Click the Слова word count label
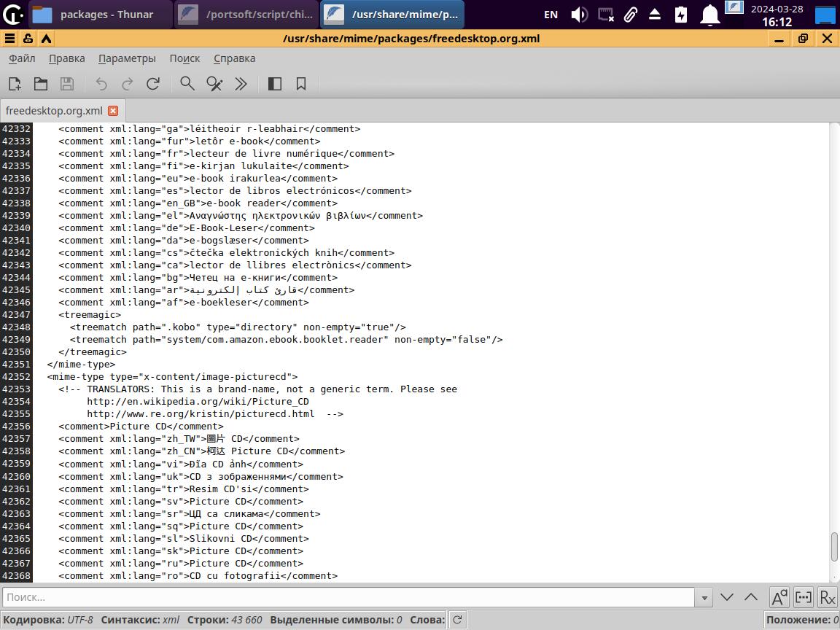 point(427,620)
